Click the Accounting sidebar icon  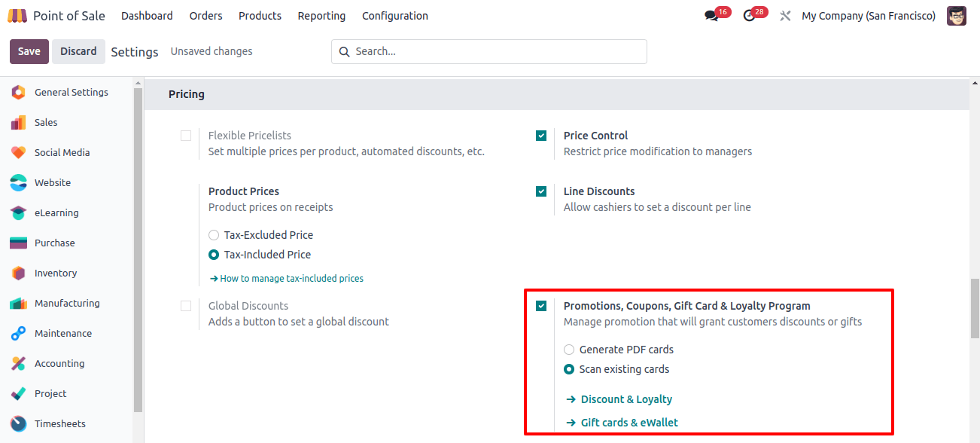click(19, 363)
